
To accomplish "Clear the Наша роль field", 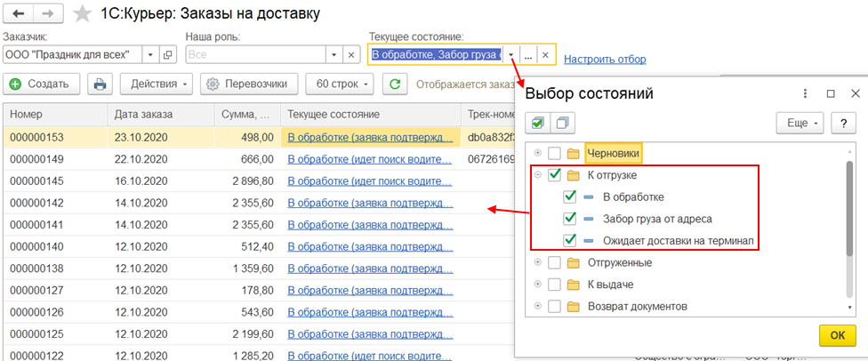I will [x=350, y=55].
